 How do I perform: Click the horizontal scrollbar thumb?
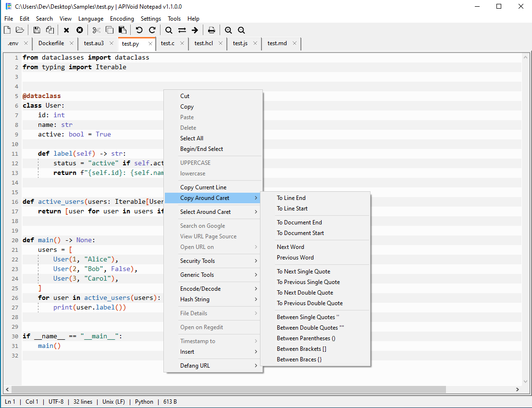click(x=229, y=389)
